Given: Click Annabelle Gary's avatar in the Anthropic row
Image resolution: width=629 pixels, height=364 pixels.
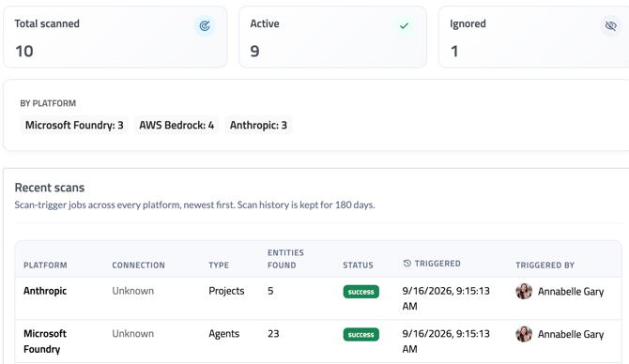Looking at the screenshot, I should point(524,292).
